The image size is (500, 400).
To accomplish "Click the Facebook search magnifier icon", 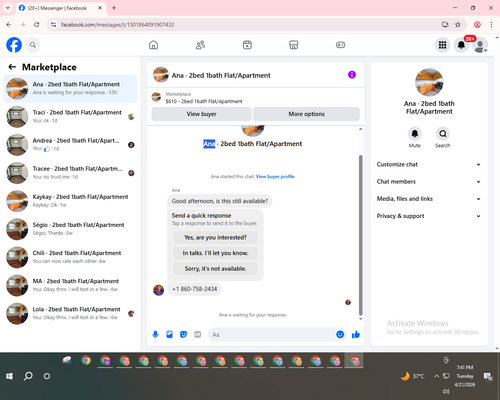I will [33, 45].
